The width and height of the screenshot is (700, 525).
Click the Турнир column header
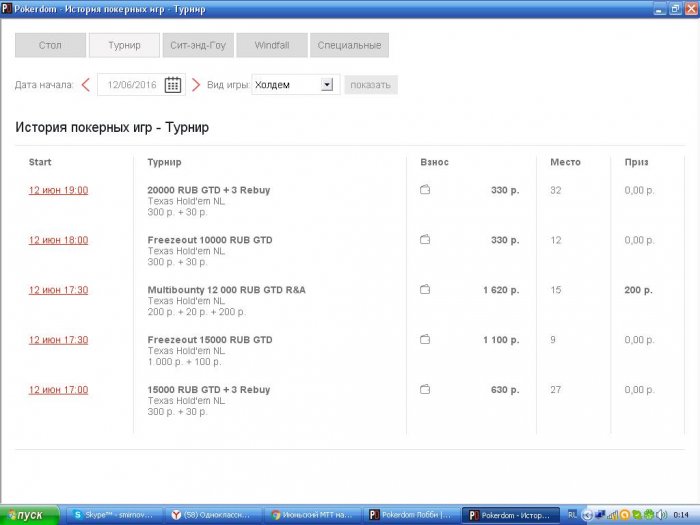pyautogui.click(x=164, y=162)
